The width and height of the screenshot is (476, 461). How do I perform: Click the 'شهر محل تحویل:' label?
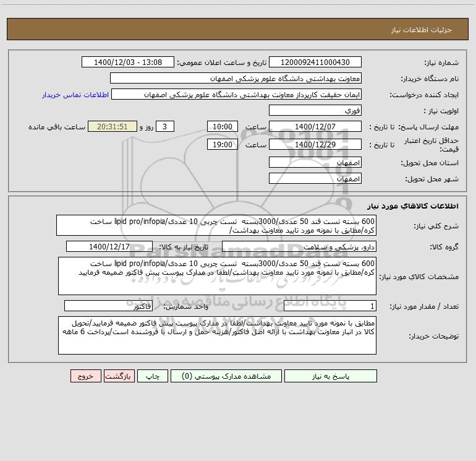tap(431, 179)
